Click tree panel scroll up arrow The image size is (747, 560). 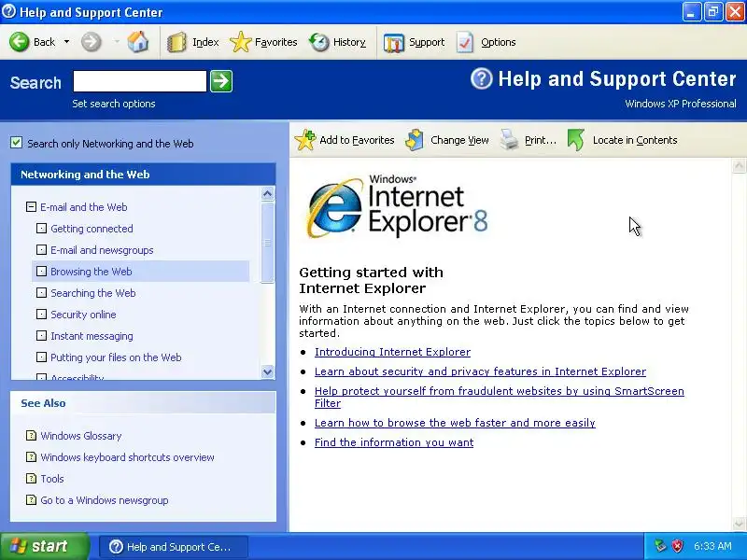click(268, 194)
